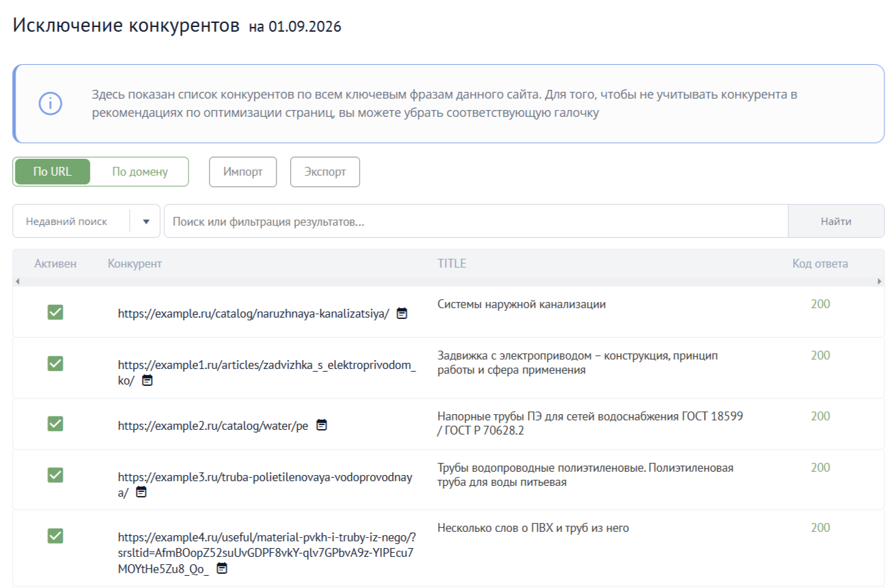The image size is (896, 588).
Task: Focus the Поиск или фильтрация результатов field
Action: coord(476,221)
